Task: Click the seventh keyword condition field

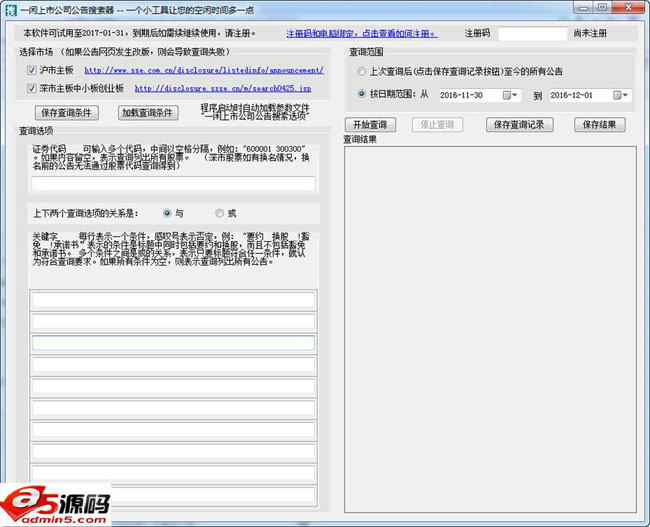Action: (173, 430)
